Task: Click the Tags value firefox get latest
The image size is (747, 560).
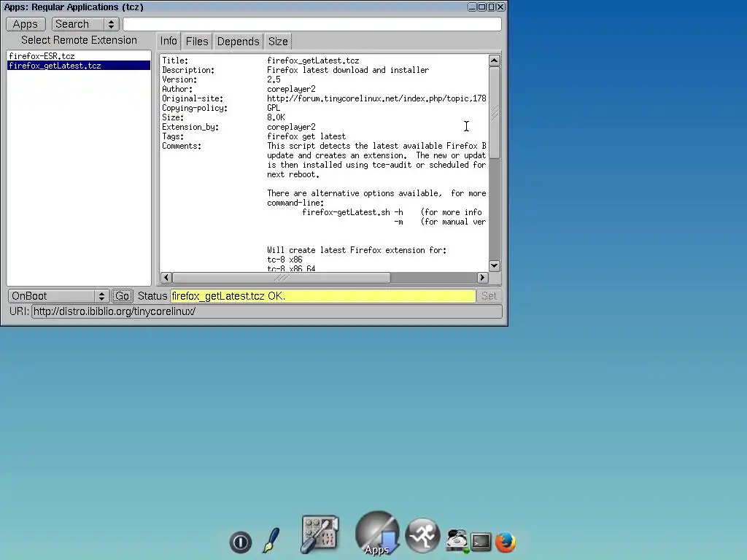Action: tap(306, 136)
